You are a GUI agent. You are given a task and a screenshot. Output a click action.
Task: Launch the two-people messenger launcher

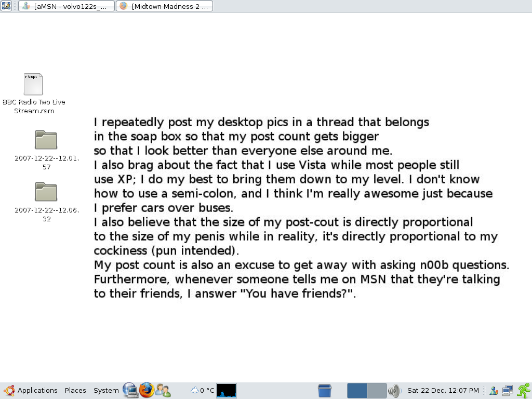click(x=163, y=391)
